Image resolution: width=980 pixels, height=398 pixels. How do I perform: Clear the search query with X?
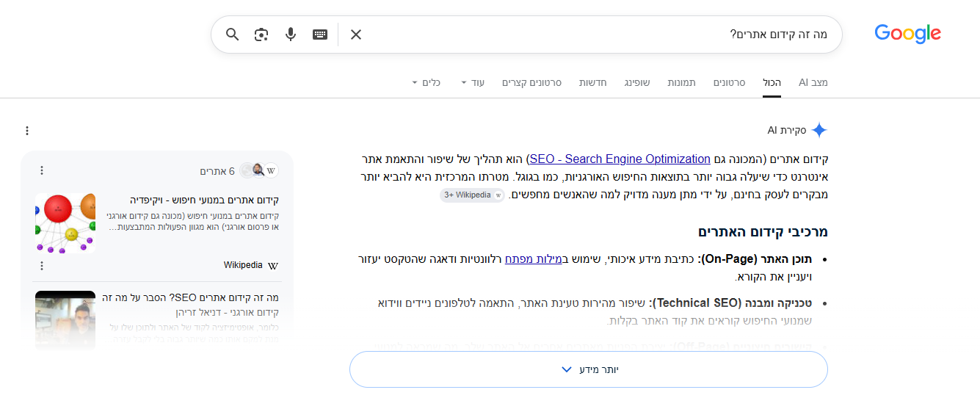point(356,35)
